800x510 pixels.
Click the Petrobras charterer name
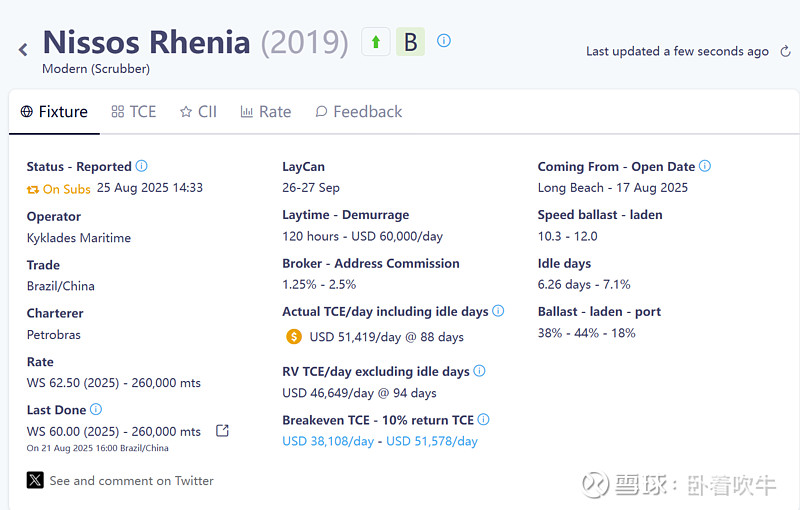point(54,335)
